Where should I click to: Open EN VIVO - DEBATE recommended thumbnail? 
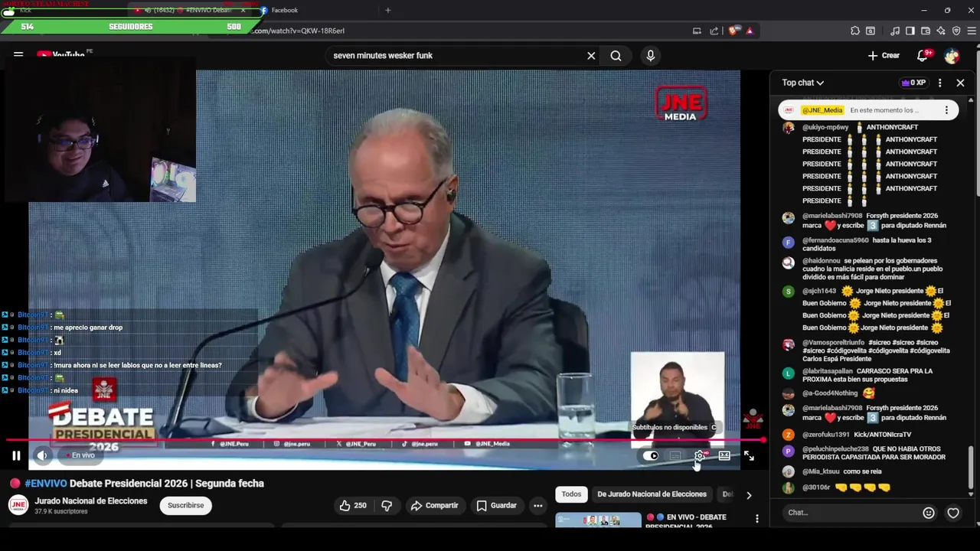599,520
